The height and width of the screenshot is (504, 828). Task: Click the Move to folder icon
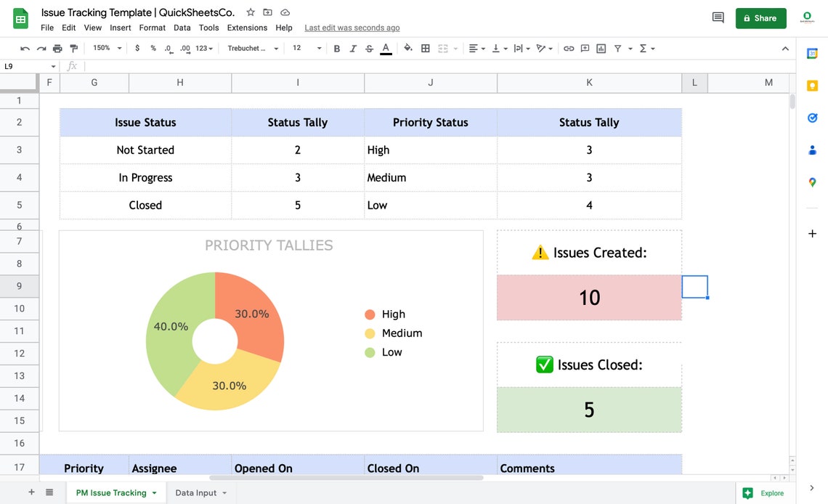[x=268, y=12]
